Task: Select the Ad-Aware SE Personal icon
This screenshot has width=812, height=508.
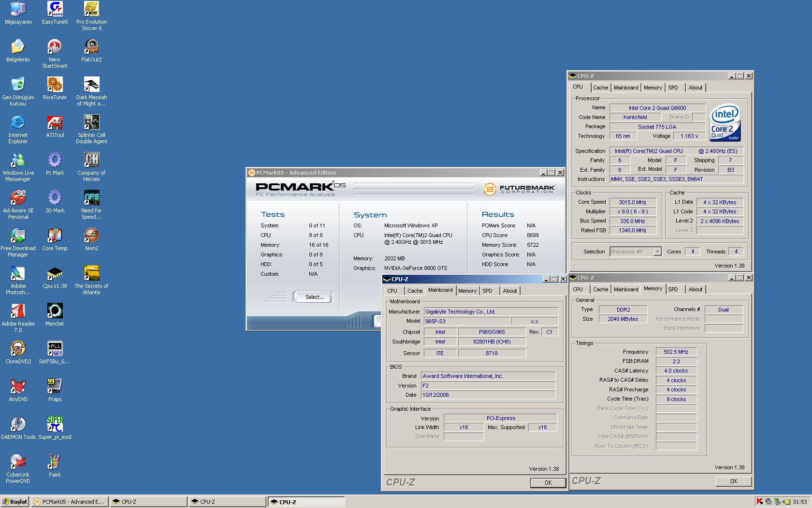Action: [x=18, y=205]
